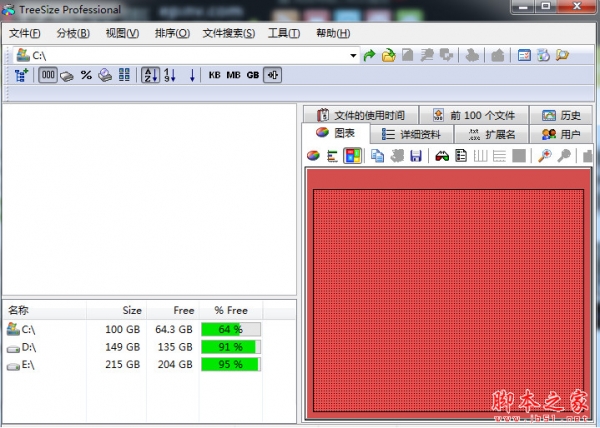Screen dimensions: 600x428
Task: Switch units to GB
Action: (253, 75)
